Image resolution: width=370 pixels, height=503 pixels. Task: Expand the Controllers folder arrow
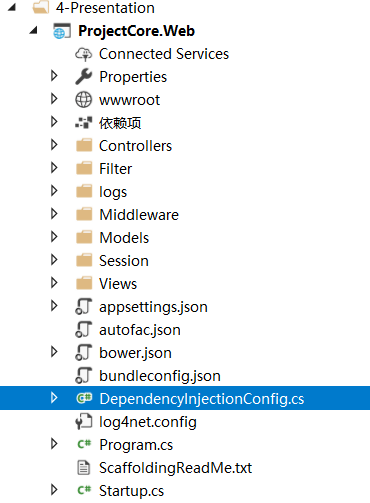coord(54,145)
